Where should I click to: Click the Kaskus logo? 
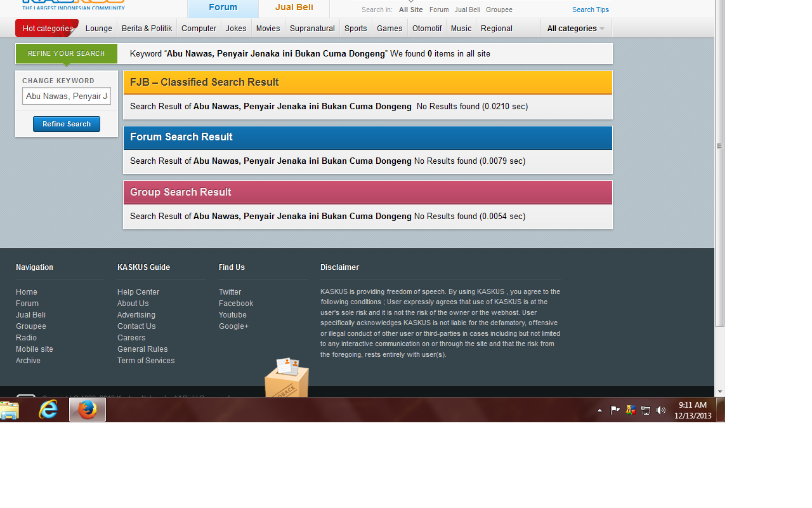(73, 4)
